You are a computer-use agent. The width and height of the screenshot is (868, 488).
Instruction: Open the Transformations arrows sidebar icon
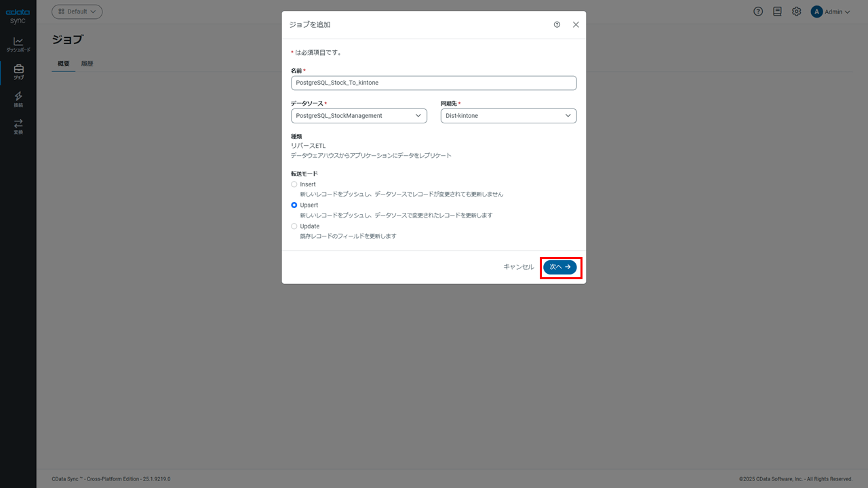click(x=18, y=127)
